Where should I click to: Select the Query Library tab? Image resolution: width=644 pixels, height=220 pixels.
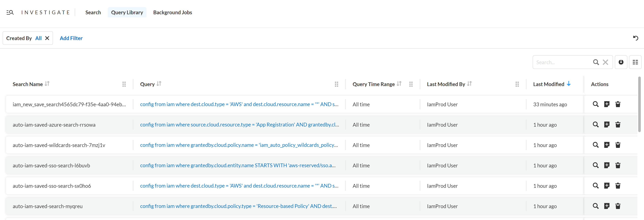[x=127, y=12]
